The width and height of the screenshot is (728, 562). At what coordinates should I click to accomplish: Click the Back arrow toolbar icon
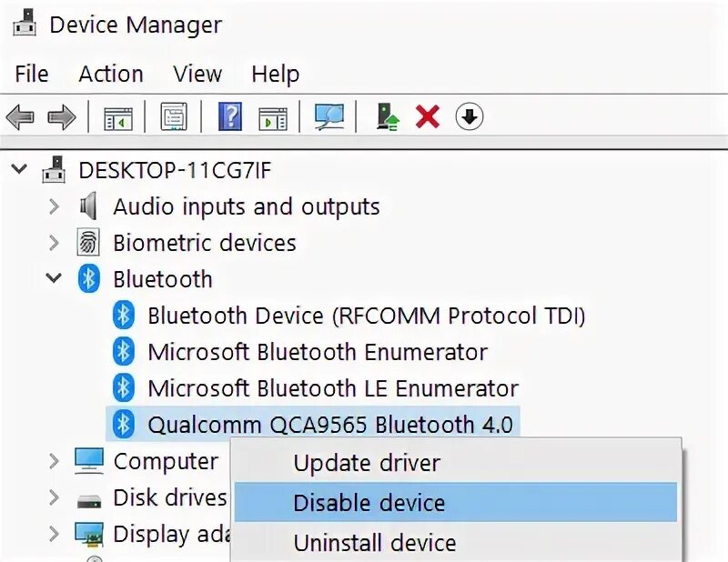click(x=20, y=116)
